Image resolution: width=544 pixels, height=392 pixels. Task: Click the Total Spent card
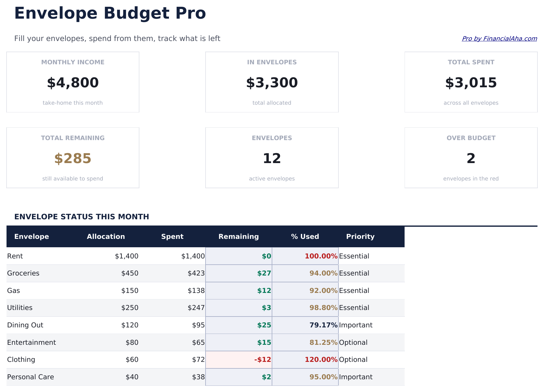point(471,82)
